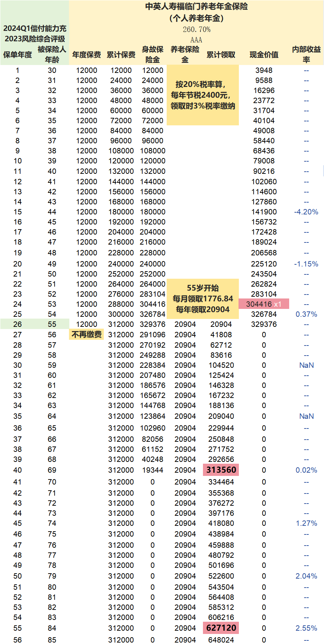Select age 85 in last row
Screen dimensions: 324x644
click(52, 640)
